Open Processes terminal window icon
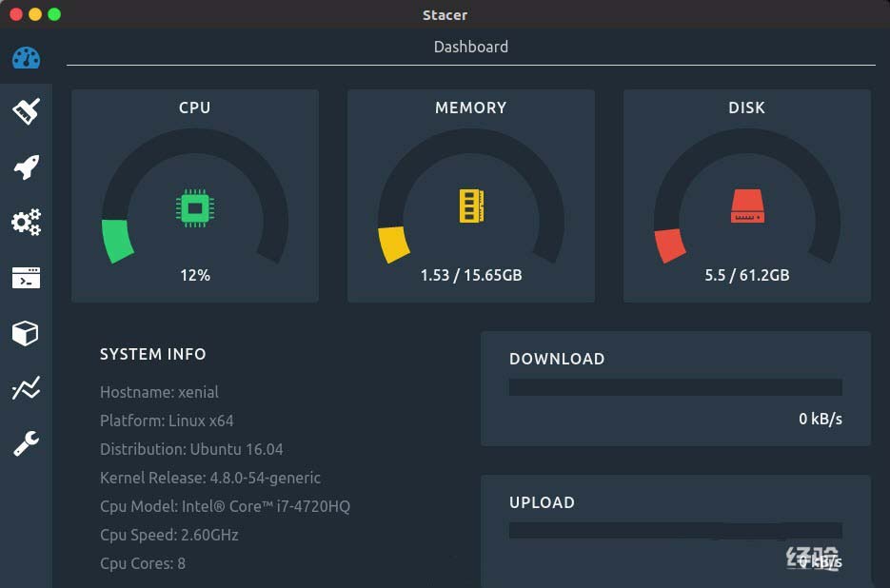This screenshot has width=890, height=588. 26,278
